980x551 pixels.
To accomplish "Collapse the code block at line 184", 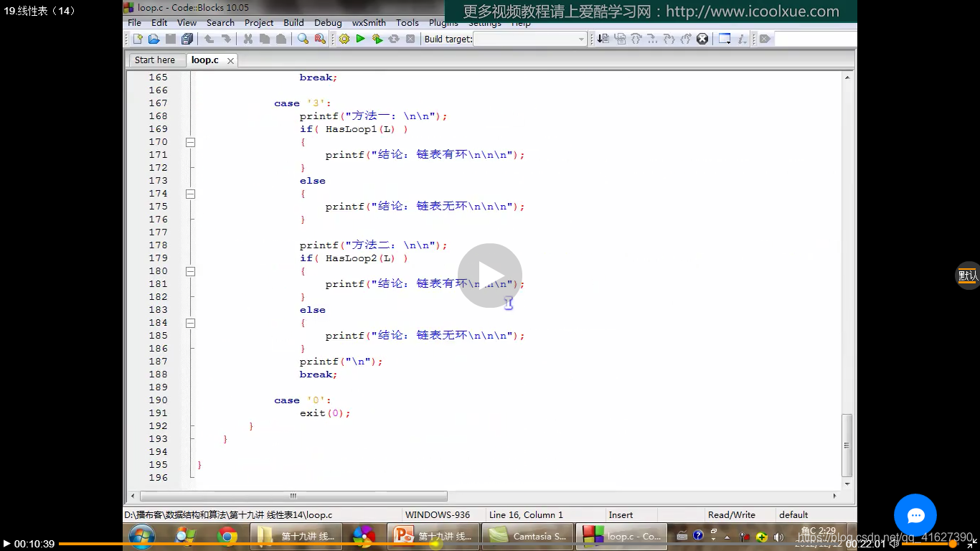I will point(190,323).
